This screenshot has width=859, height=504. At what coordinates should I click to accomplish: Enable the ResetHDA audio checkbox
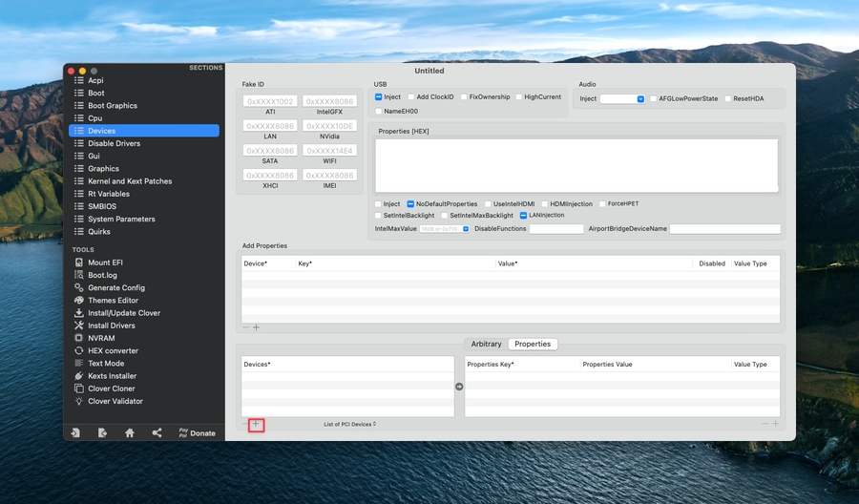coord(728,99)
